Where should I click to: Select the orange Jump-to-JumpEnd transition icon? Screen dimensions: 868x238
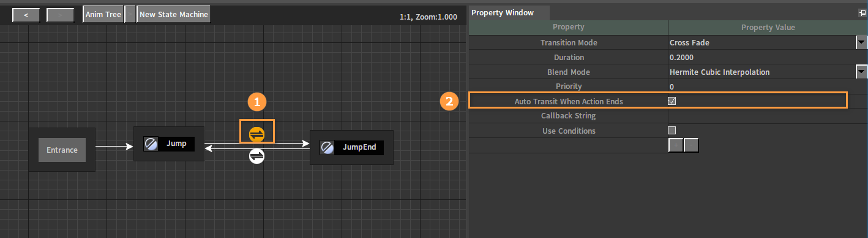[x=257, y=134]
